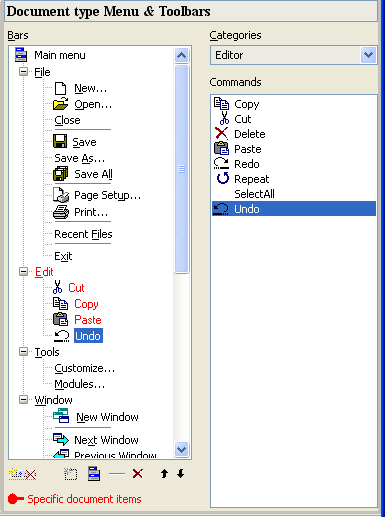Click the red X delete button below the tree

pyautogui.click(x=138, y=474)
